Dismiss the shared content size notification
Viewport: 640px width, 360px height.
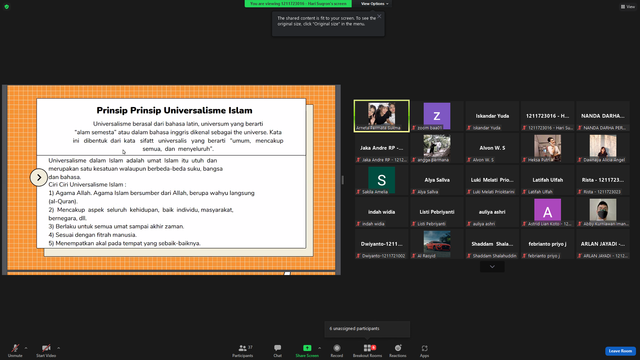(379, 16)
